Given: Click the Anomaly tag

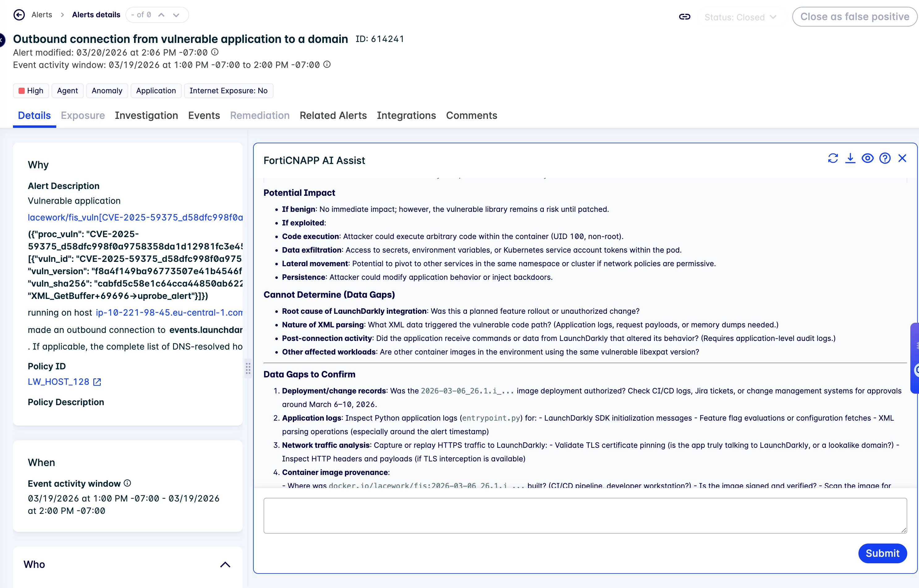Looking at the screenshot, I should pos(107,90).
